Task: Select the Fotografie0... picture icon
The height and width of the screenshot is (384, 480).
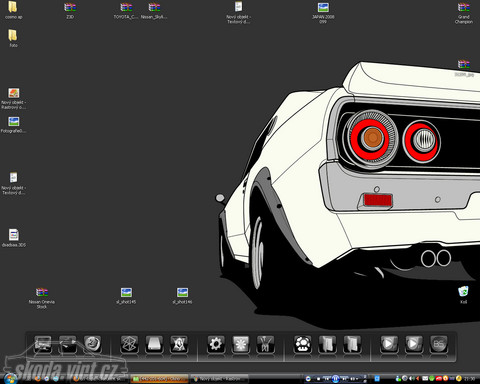Action: point(13,125)
